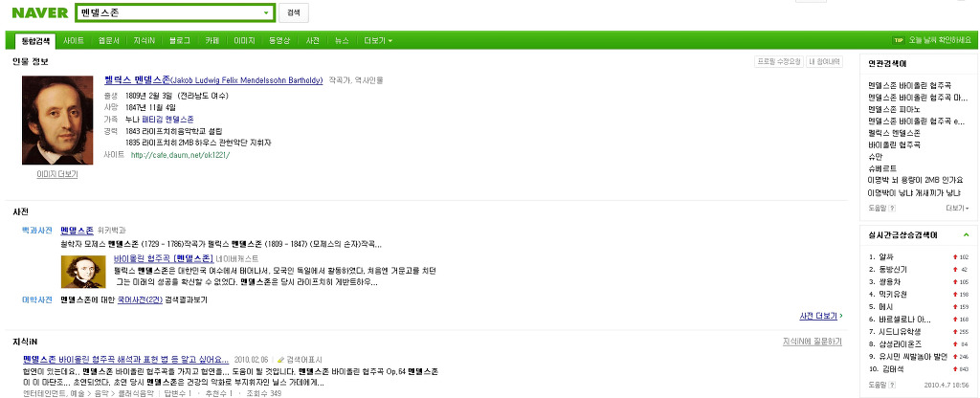Open the 뉴스 tab

coord(342,40)
